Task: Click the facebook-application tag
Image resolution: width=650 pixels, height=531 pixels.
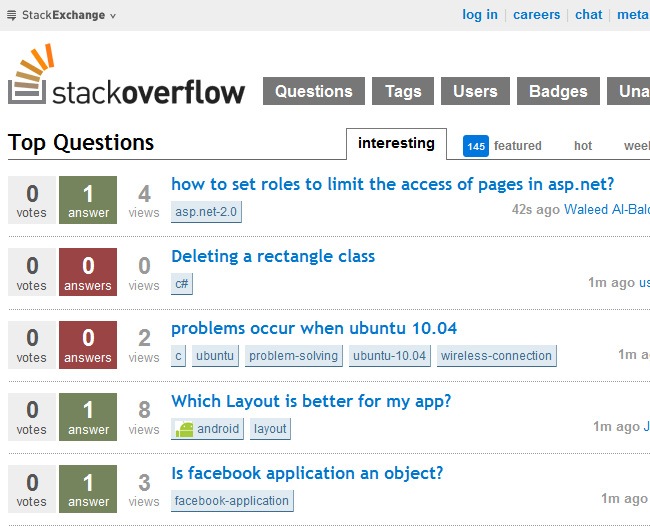Action: click(232, 501)
